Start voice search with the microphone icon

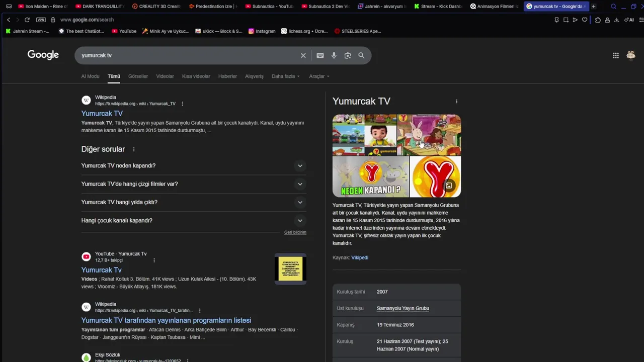[x=334, y=55]
